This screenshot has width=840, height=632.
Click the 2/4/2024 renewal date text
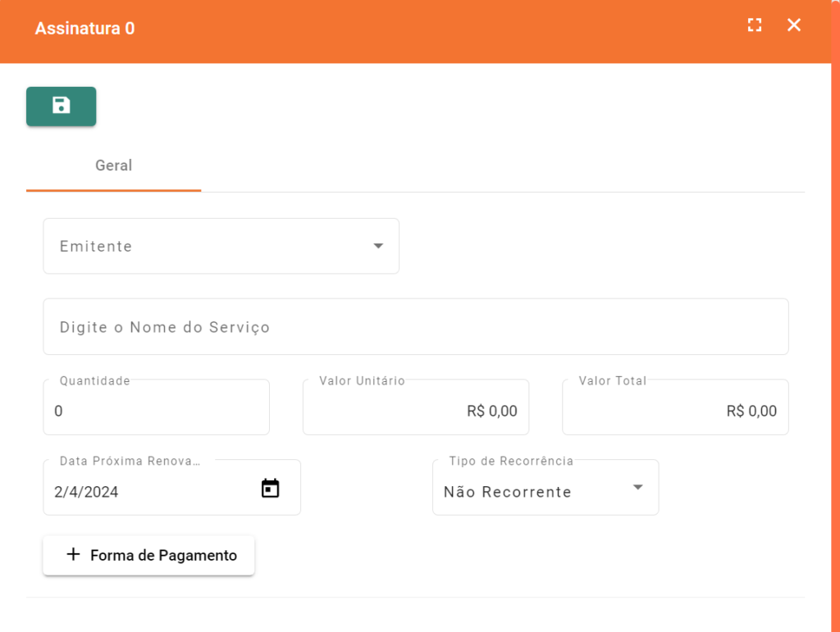coord(87,492)
